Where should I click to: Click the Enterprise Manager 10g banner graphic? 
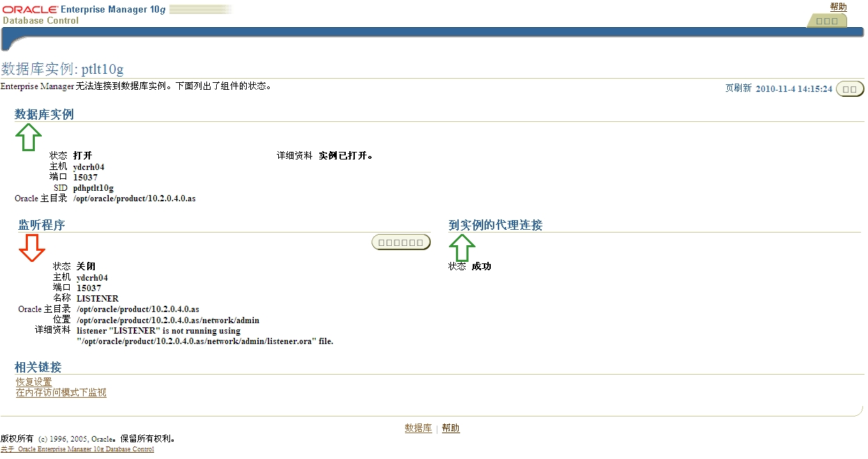coord(112,9)
